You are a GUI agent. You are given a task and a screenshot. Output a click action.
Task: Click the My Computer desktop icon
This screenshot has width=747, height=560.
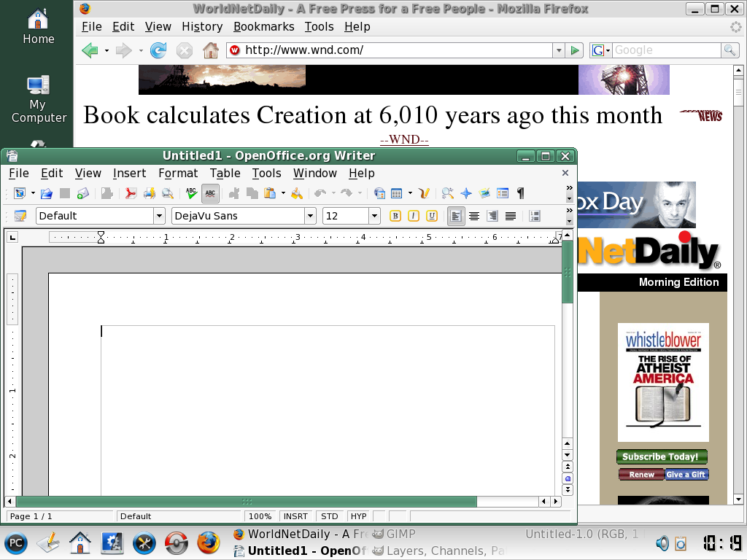39,99
